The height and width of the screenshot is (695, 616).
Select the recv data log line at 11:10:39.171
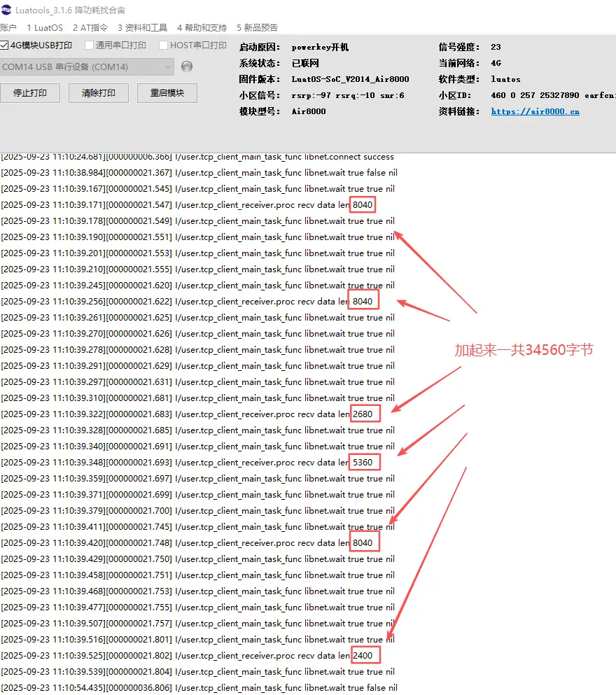pos(188,205)
